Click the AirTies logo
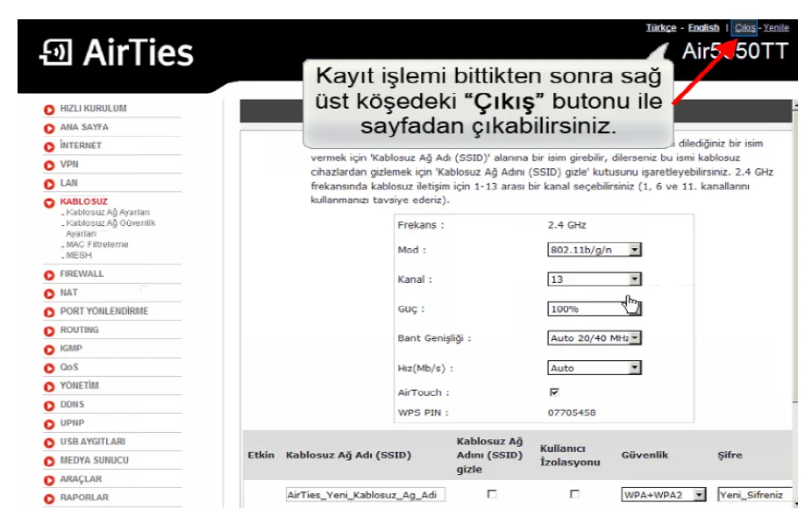This screenshot has width=812, height=517. point(117,53)
